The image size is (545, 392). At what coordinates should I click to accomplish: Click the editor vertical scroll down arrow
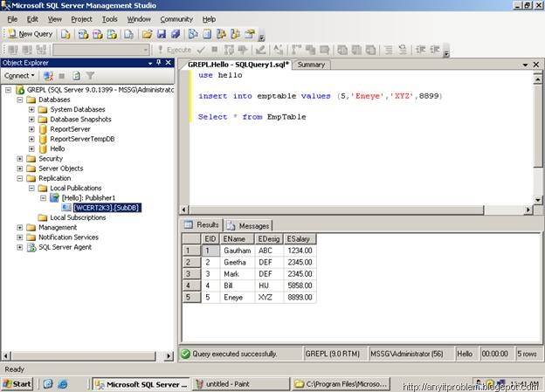click(x=538, y=200)
